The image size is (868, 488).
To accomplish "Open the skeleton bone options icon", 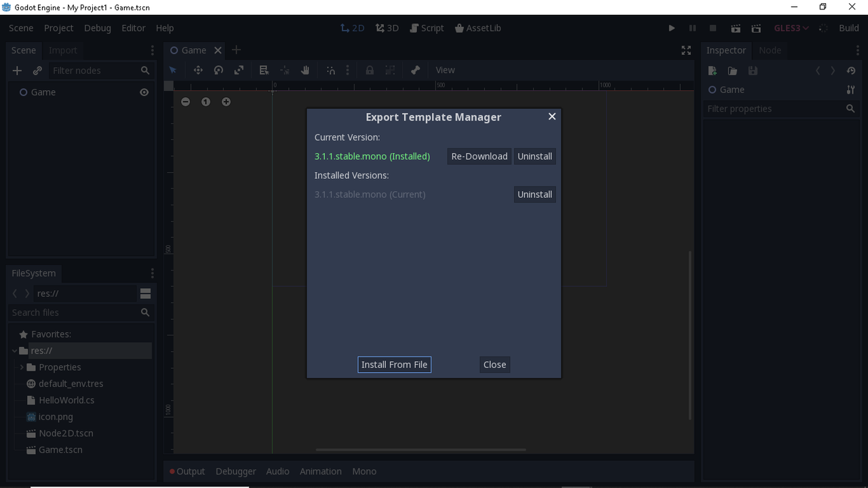I will coord(415,70).
